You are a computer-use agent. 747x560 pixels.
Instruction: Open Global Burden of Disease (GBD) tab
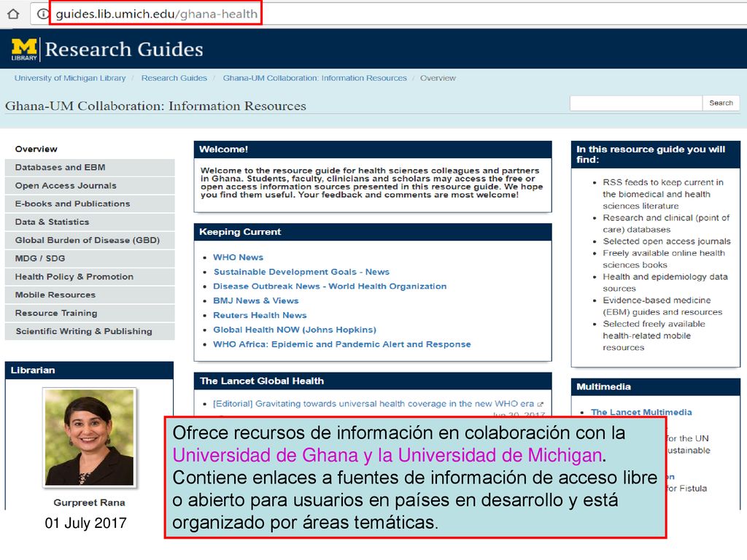click(x=90, y=241)
